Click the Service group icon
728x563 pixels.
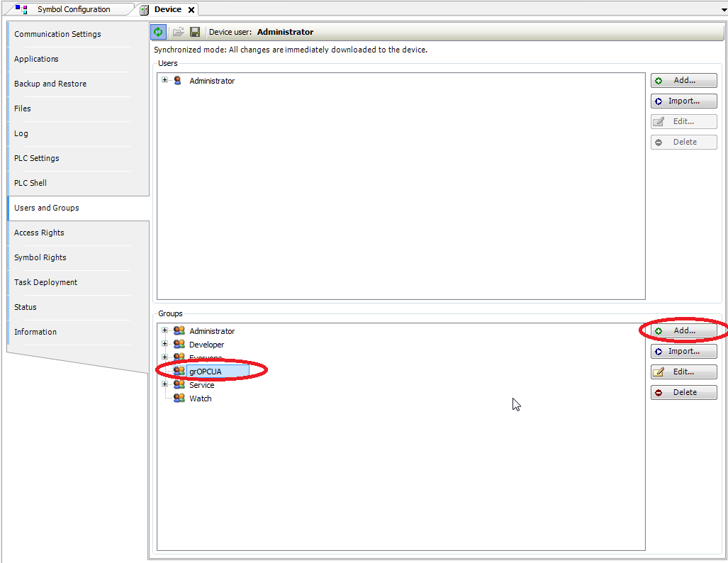click(x=179, y=385)
